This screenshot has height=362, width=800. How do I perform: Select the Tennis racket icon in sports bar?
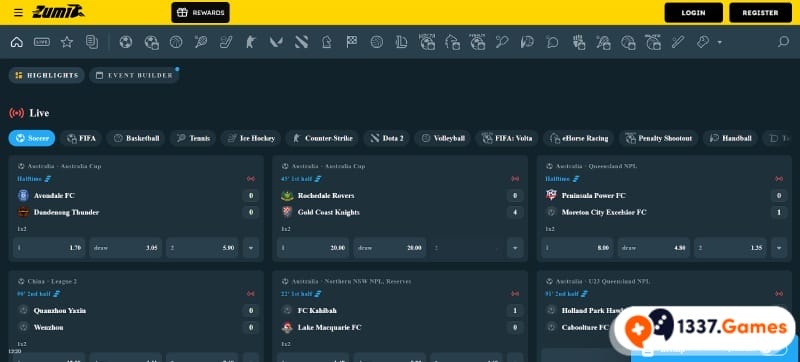click(x=201, y=42)
